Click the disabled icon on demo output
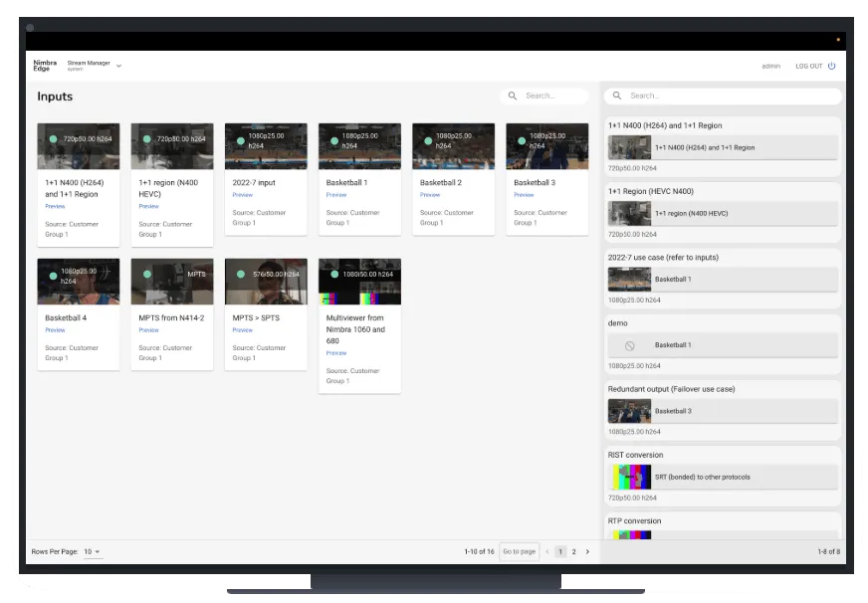 tap(629, 345)
